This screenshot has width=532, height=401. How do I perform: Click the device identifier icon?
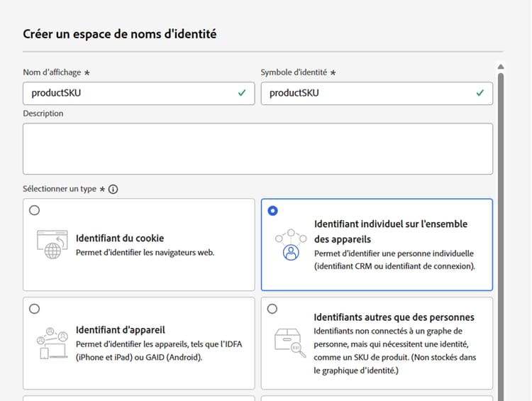[51, 344]
